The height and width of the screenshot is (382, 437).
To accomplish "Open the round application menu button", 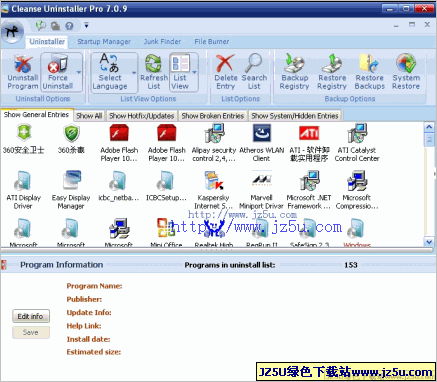I will click(x=12, y=32).
